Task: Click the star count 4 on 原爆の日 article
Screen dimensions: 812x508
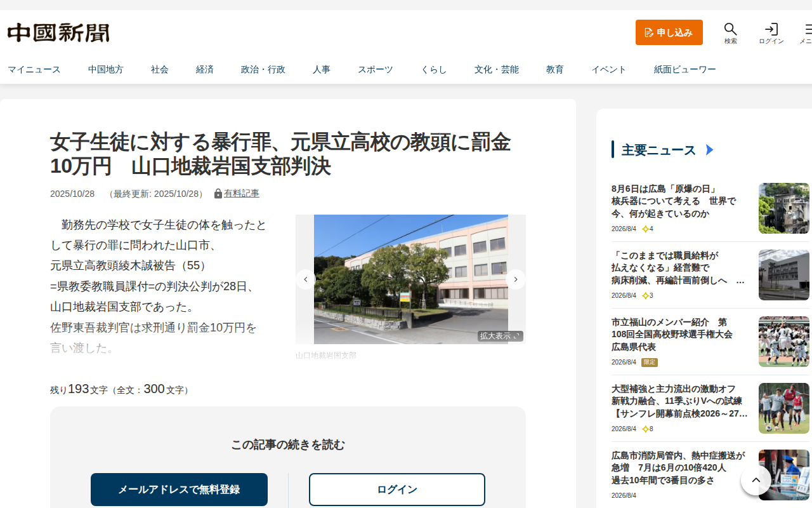Action: [x=647, y=229]
